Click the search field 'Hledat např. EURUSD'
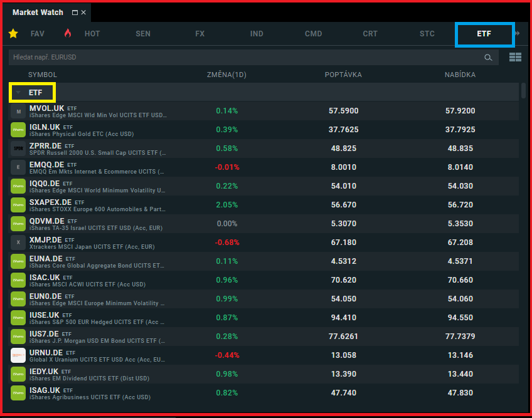Image resolution: width=532 pixels, height=418 pixels. point(245,58)
